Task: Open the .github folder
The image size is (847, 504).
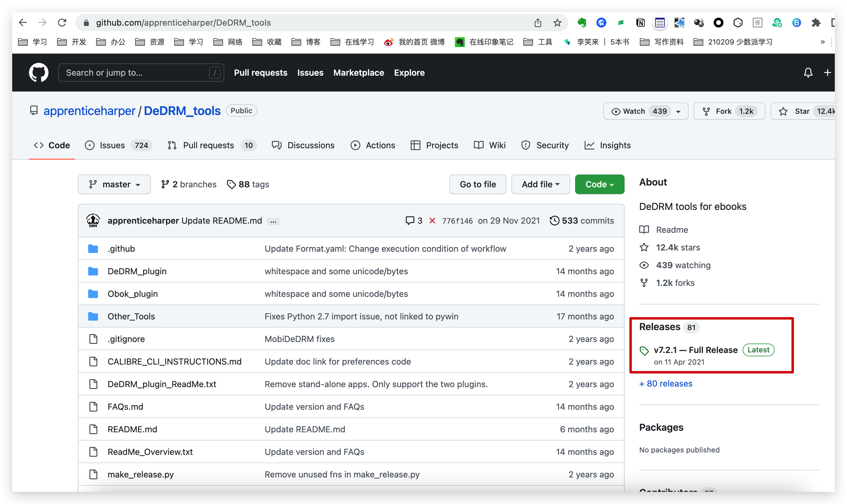Action: coord(121,249)
